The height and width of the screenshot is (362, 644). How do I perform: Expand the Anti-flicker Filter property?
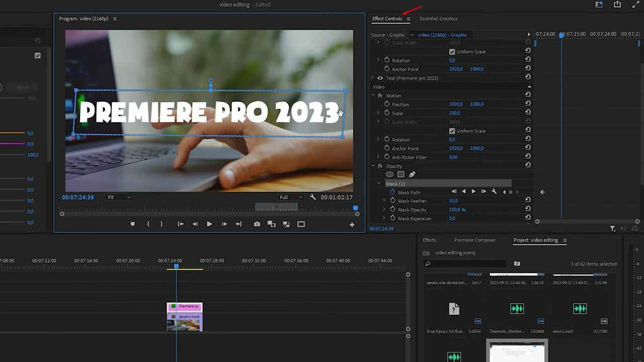click(x=378, y=157)
